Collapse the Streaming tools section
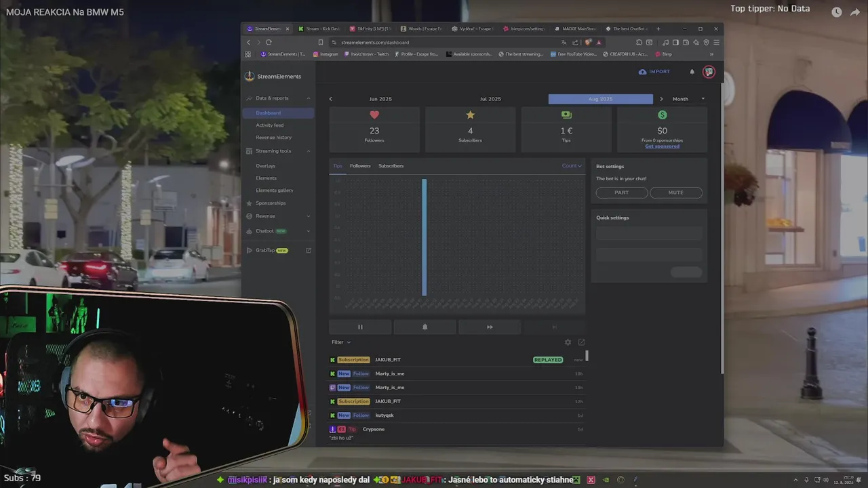Viewport: 868px width, 488px height. (279, 151)
